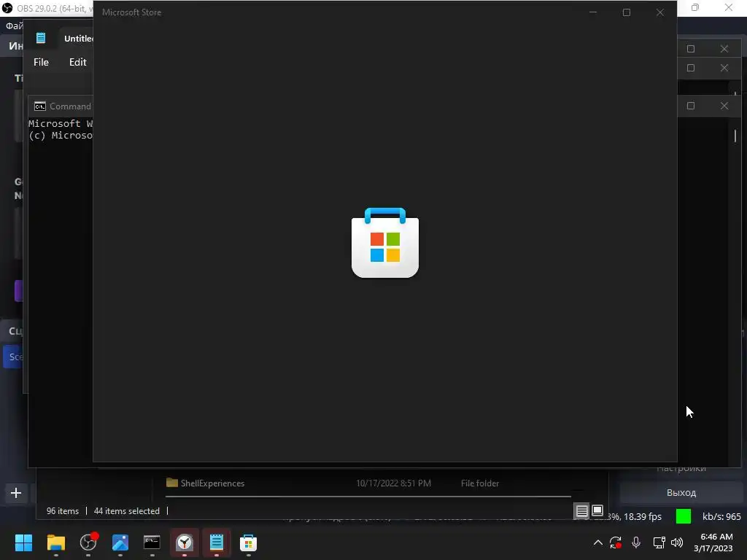Image resolution: width=747 pixels, height=560 pixels.
Task: Switch Explorer to large thumbnails view icon
Action: tap(597, 510)
